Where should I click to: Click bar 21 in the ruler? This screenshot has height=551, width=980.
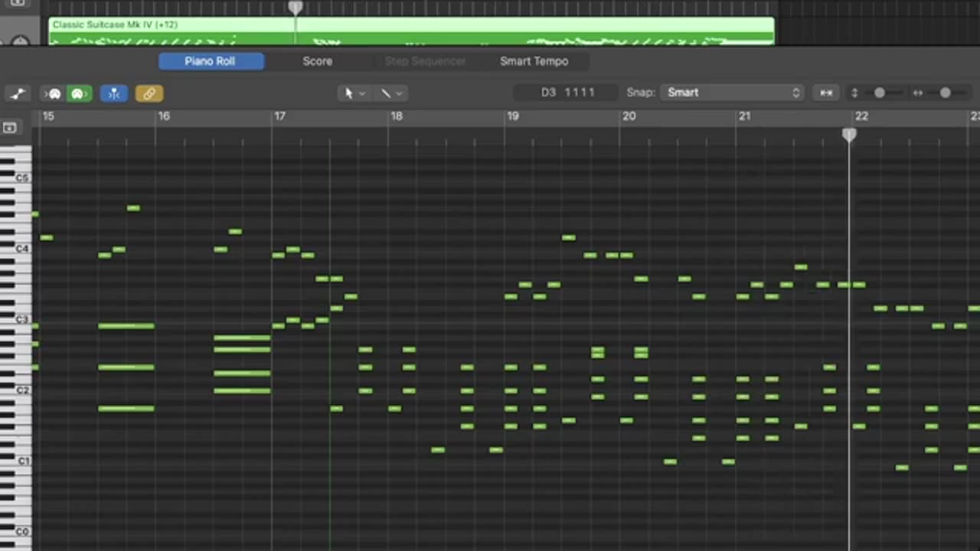point(744,116)
